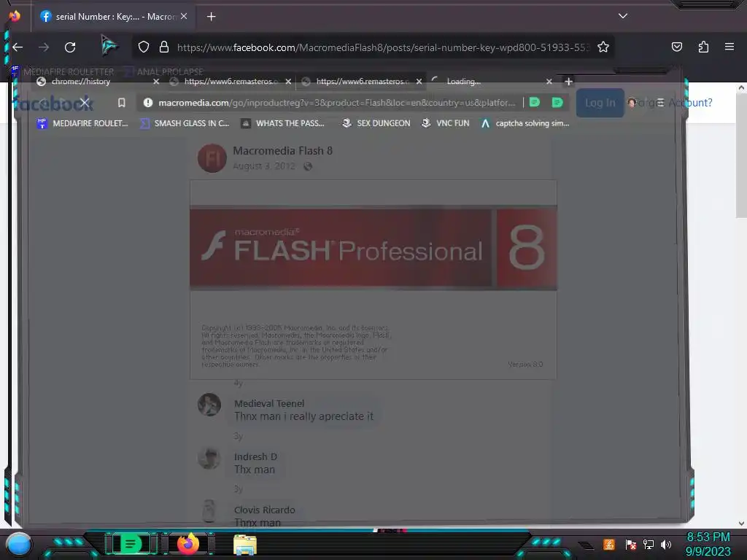Open Macromedia Flash 8 page name
This screenshot has height=560, width=747.
(x=282, y=151)
